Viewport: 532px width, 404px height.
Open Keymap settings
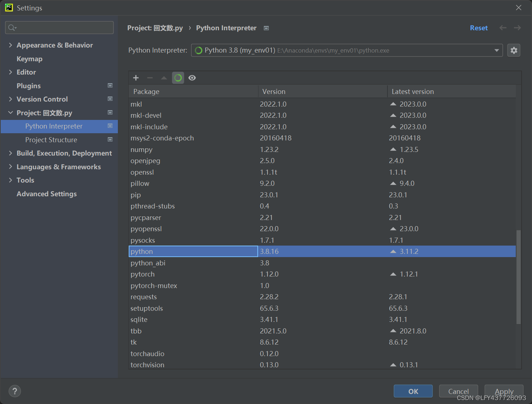point(30,59)
